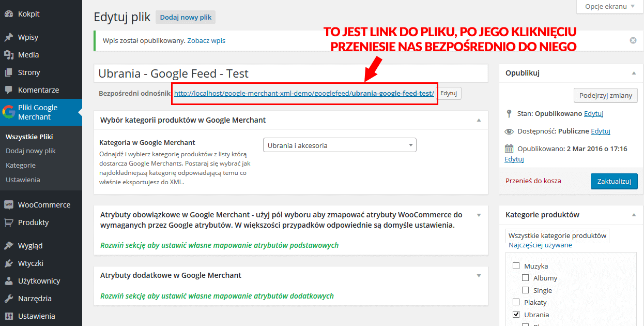This screenshot has height=326, width=644.
Task: Click green Rozwiń sekcję atrybutów podstawowych text
Action: [219, 245]
